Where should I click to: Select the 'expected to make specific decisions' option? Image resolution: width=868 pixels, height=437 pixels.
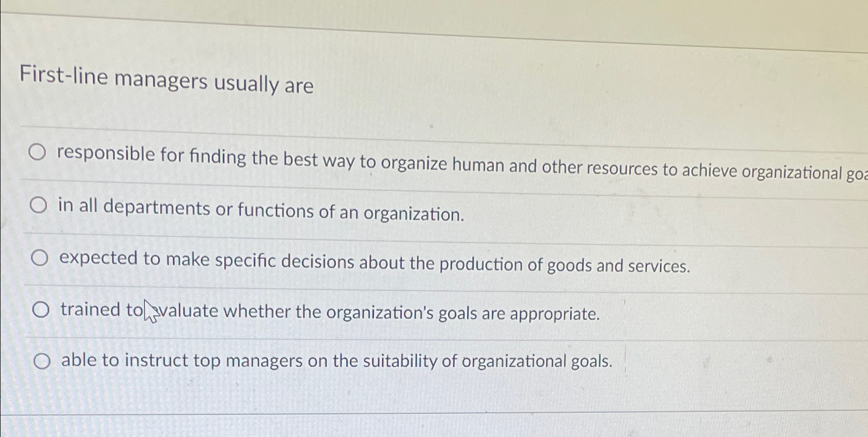point(40,257)
